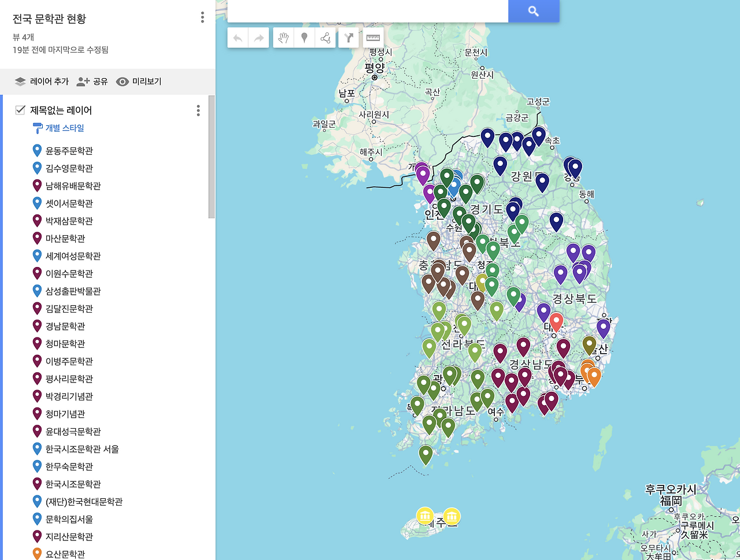Select the hand (select items) tool

[x=283, y=38]
